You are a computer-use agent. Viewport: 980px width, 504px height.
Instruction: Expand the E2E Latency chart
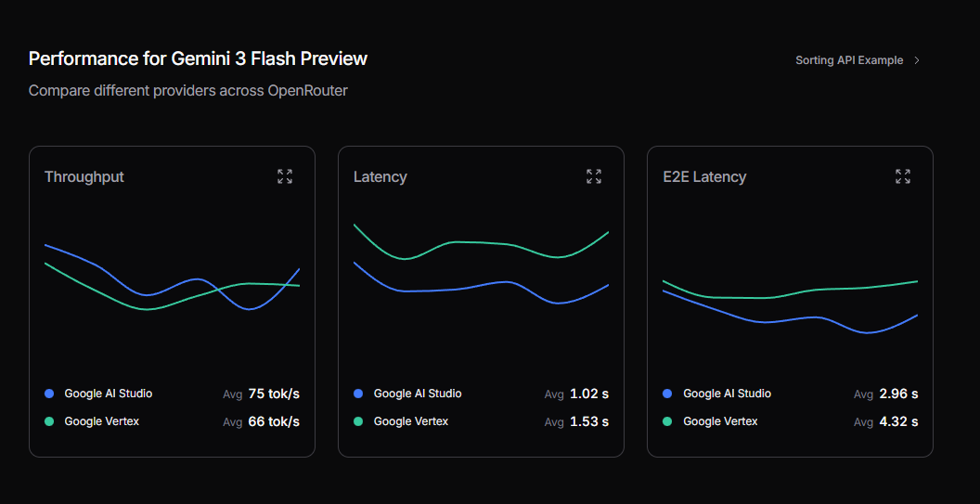(x=903, y=176)
